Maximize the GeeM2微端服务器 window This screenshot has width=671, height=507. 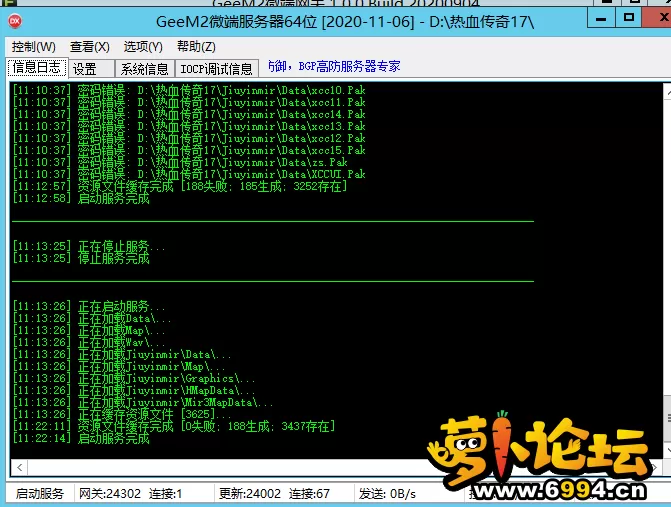click(629, 18)
